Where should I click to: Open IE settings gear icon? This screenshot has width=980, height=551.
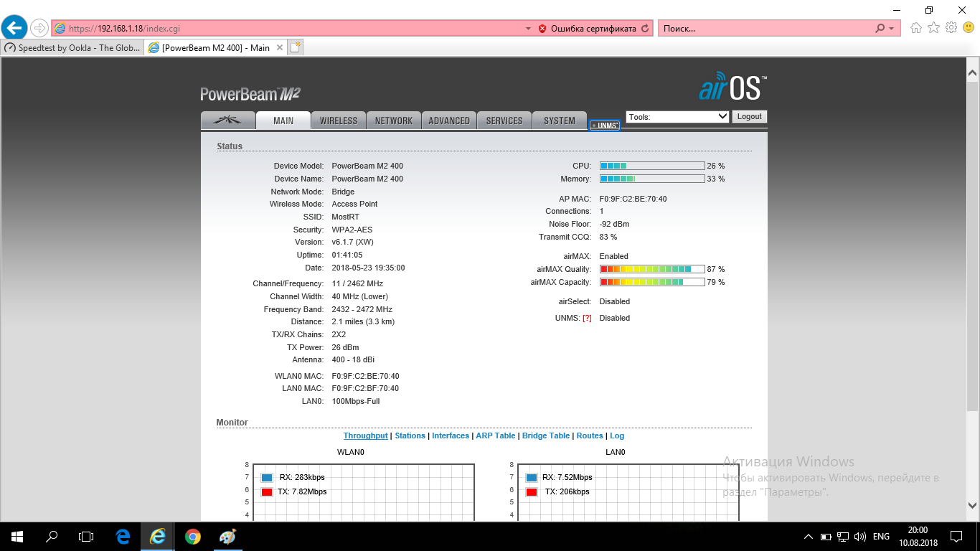pyautogui.click(x=951, y=28)
